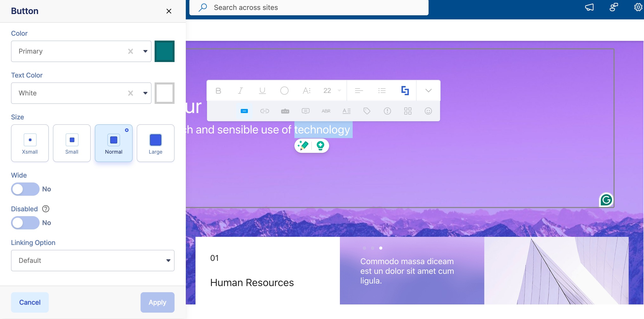Click the emoji smiley icon
Image resolution: width=644 pixels, height=319 pixels.
428,111
